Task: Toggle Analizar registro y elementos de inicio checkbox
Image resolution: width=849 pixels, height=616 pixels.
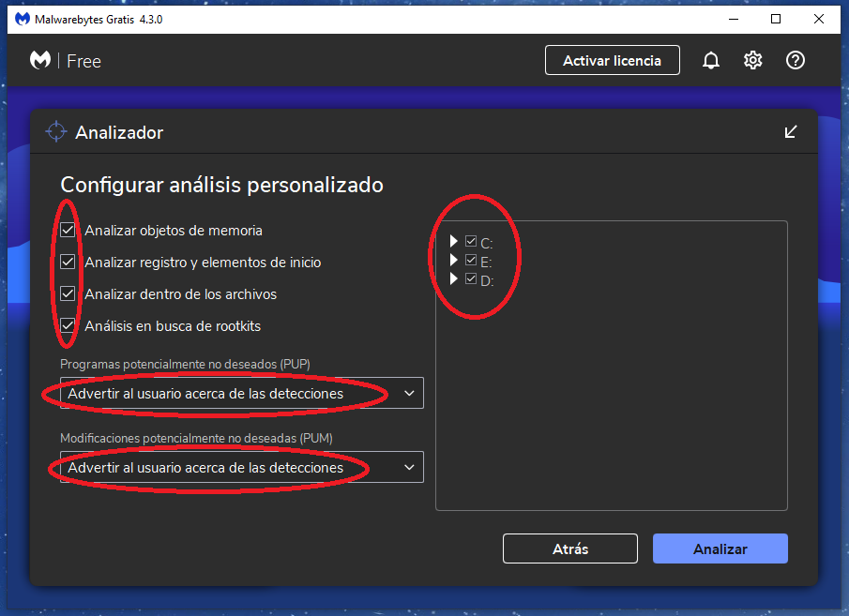Action: [68, 262]
